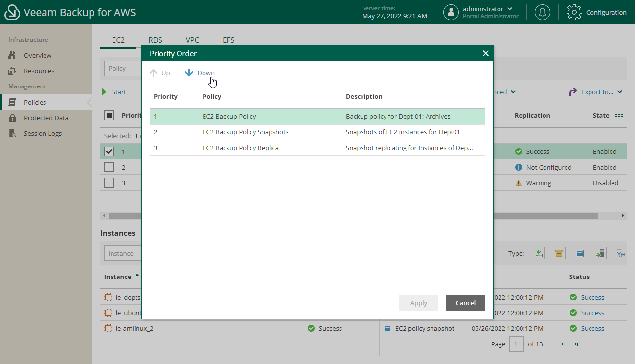Screen dimensions: 635x364
Task: Switch to the VPC tab
Action: point(192,40)
